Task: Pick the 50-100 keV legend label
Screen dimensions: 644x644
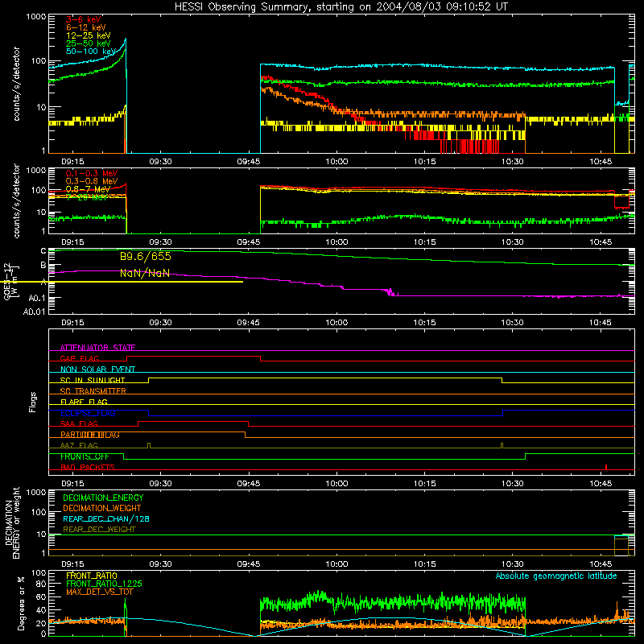Action: coord(91,52)
